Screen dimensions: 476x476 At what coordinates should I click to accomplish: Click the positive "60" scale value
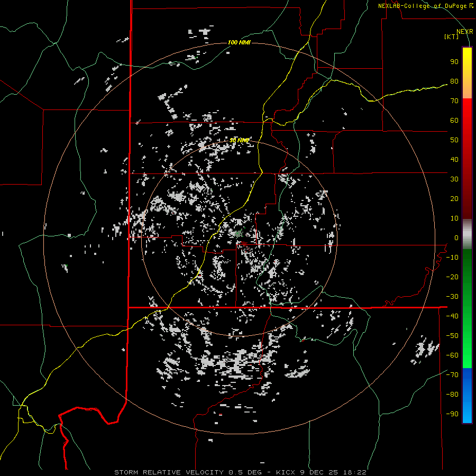[x=454, y=121]
